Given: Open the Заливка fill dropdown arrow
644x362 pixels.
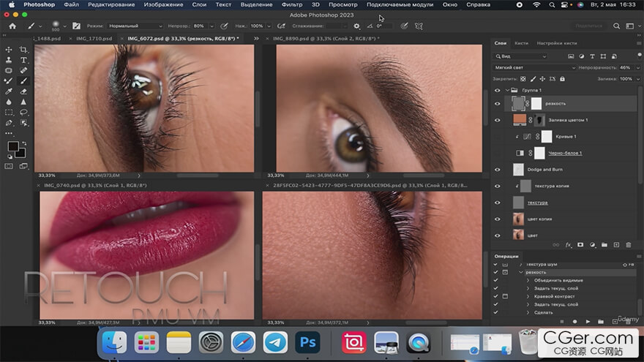Looking at the screenshot, I should point(638,79).
